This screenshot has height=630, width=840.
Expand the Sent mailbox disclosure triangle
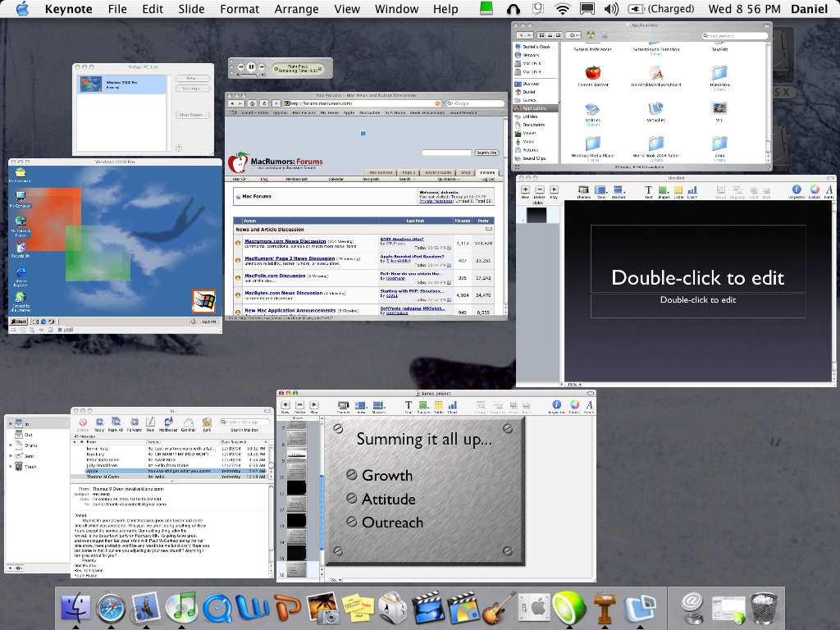click(x=11, y=455)
